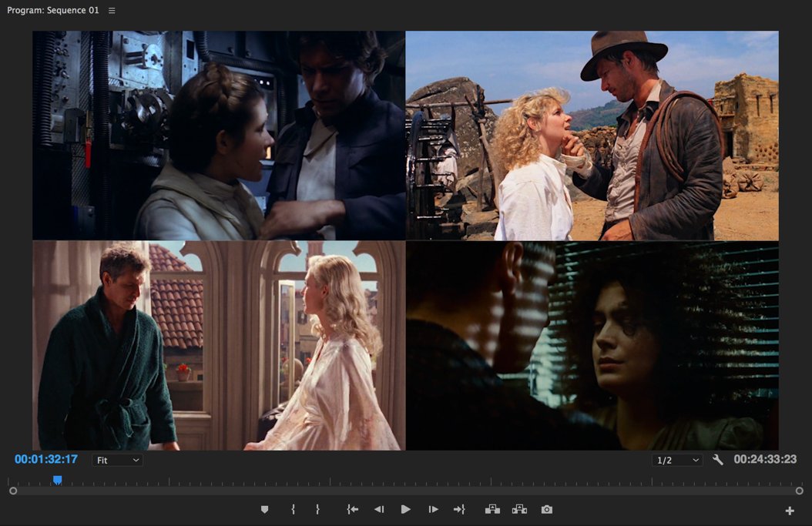Click the Add Marker button
The width and height of the screenshot is (812, 526).
pyautogui.click(x=264, y=510)
